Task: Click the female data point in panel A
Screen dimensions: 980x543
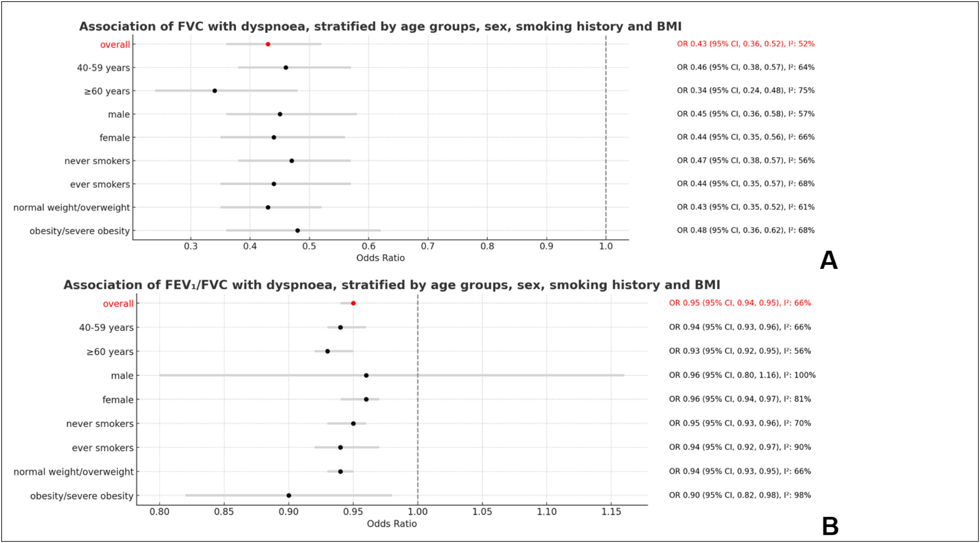Action: [274, 138]
